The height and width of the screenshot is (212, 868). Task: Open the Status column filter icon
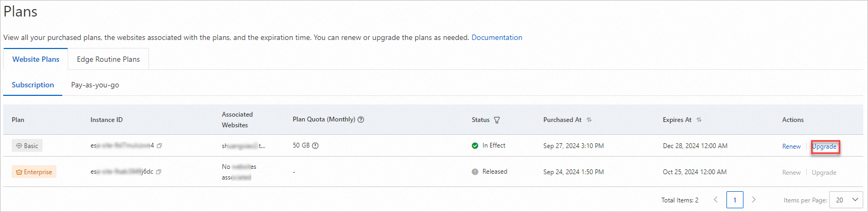(x=497, y=120)
